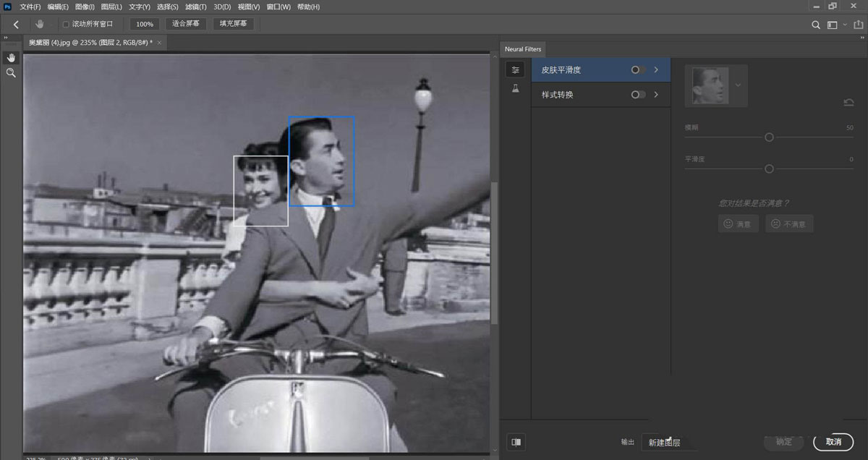The image size is (868, 460).
Task: Select the Hand tool in left toolbar
Action: (11, 57)
